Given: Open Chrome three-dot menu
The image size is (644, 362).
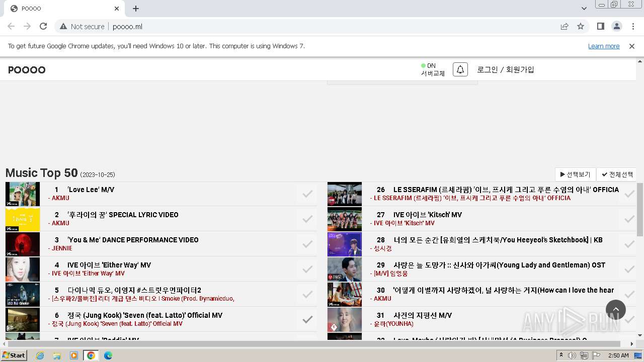Looking at the screenshot, I should click(632, 26).
